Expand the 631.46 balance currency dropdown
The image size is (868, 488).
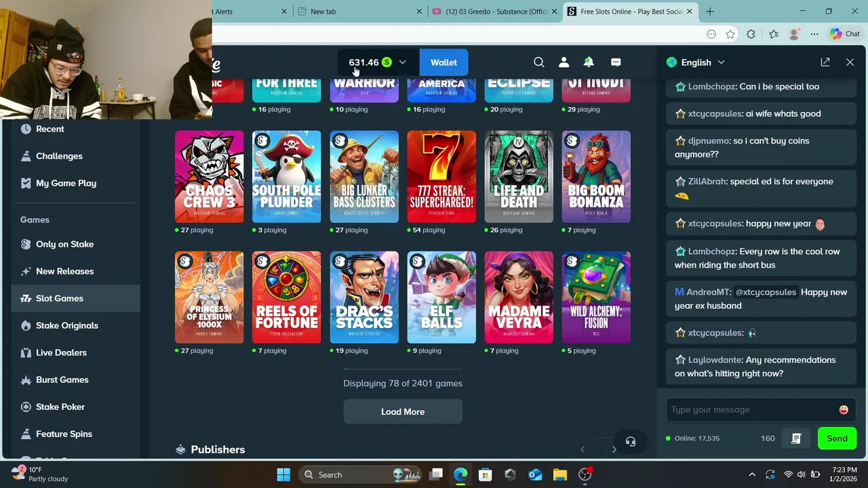(x=378, y=62)
